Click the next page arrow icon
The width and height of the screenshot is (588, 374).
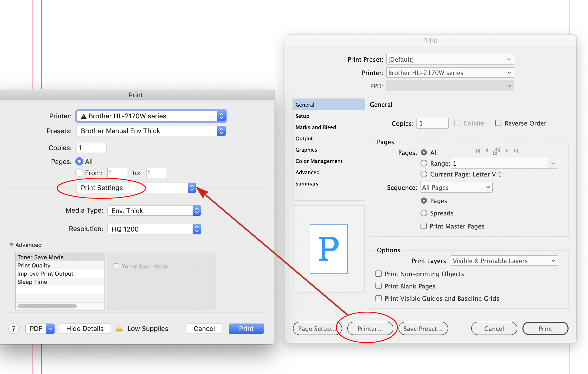point(507,151)
